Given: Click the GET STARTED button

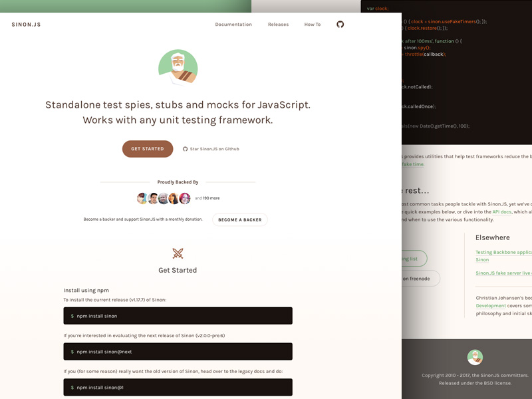Looking at the screenshot, I should tap(148, 149).
